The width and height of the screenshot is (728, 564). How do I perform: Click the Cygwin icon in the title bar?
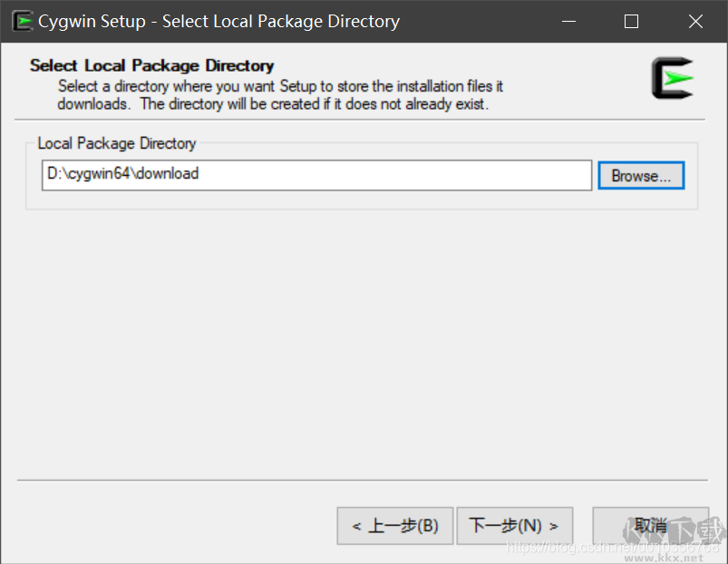[23, 21]
